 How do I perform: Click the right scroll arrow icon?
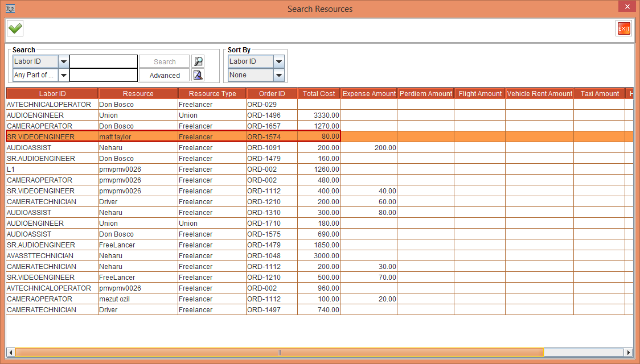point(629,353)
